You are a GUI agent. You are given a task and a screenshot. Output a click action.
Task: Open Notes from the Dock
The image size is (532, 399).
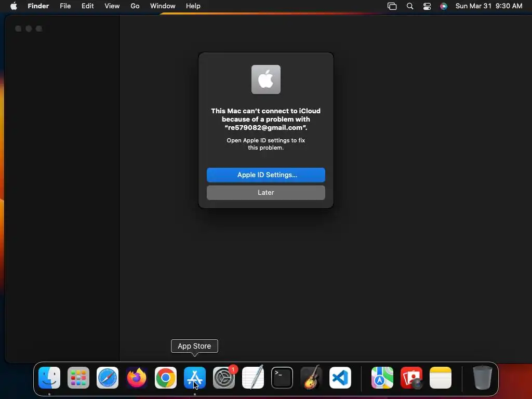[x=441, y=378]
